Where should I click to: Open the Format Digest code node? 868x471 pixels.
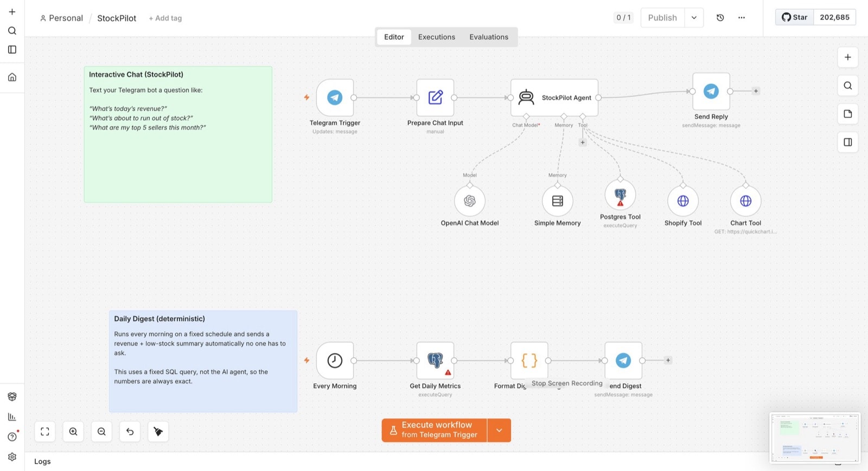click(529, 360)
